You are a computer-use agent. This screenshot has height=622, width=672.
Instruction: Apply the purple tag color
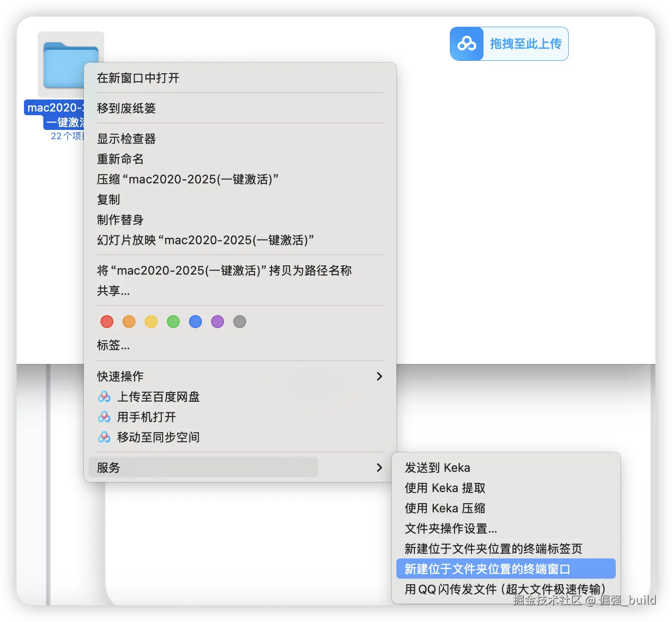pyautogui.click(x=218, y=322)
